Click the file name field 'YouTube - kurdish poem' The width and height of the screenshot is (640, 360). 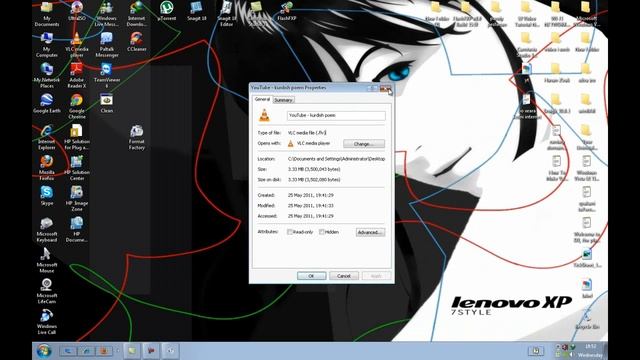(336, 116)
